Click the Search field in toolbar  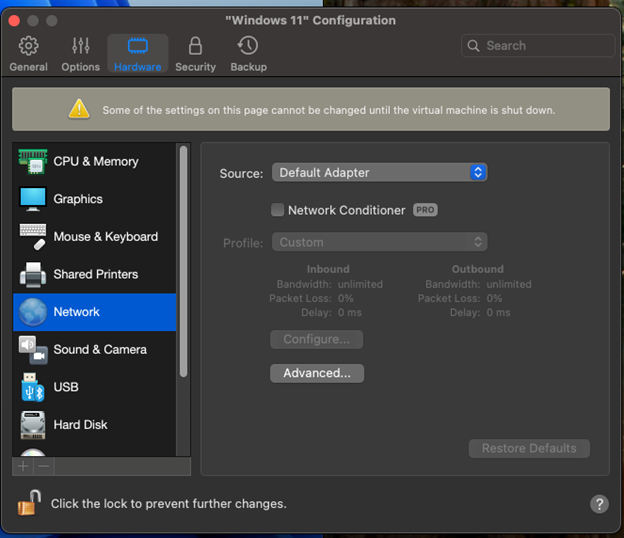click(538, 45)
